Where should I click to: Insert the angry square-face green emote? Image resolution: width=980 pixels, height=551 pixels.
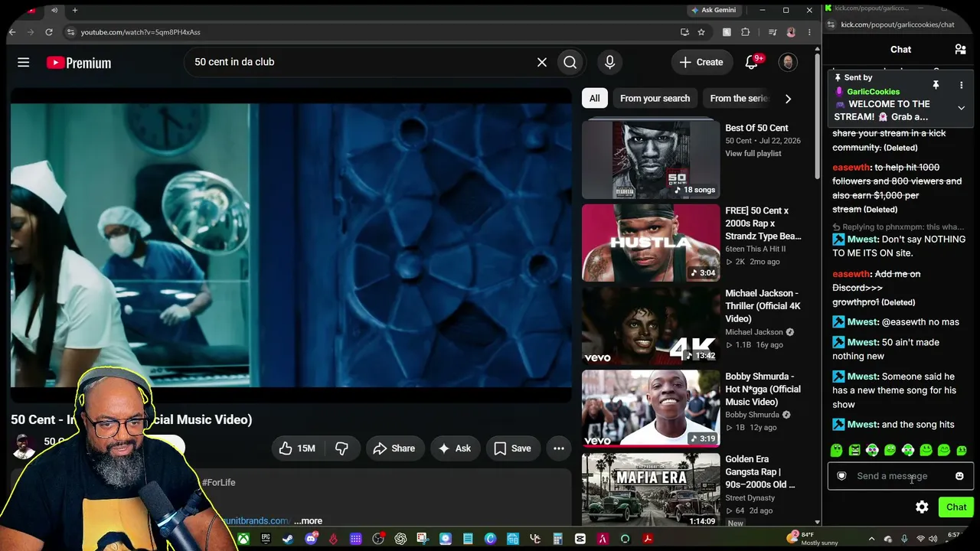click(854, 451)
